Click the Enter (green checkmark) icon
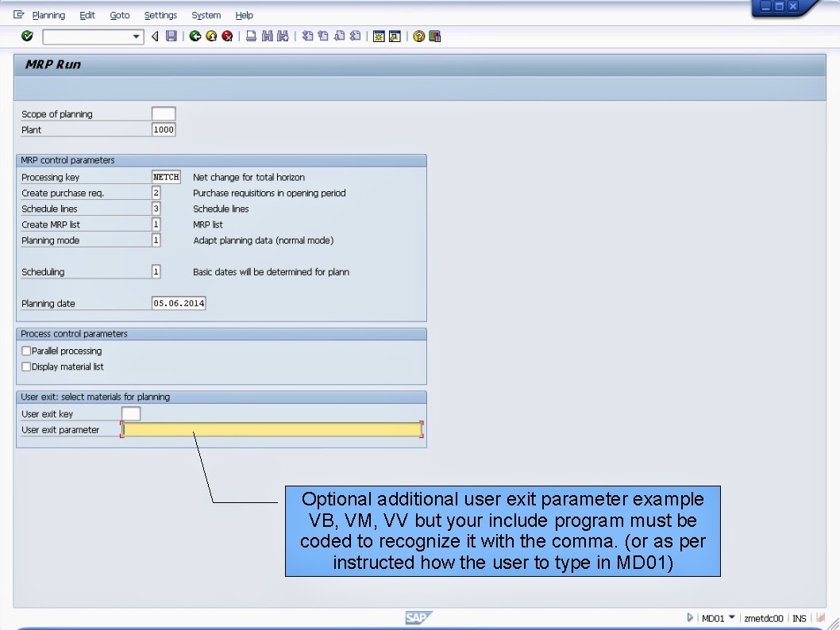 pos(26,36)
